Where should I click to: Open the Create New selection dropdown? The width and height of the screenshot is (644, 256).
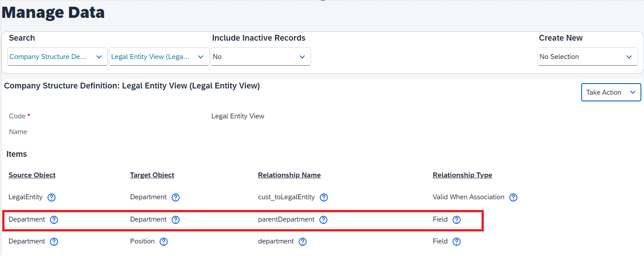(587, 57)
